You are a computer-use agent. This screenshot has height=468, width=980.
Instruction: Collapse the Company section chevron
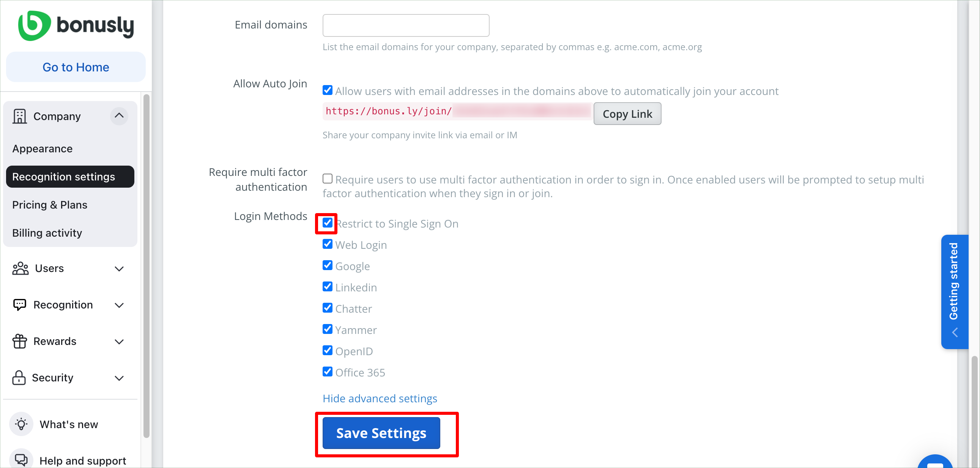pos(119,115)
